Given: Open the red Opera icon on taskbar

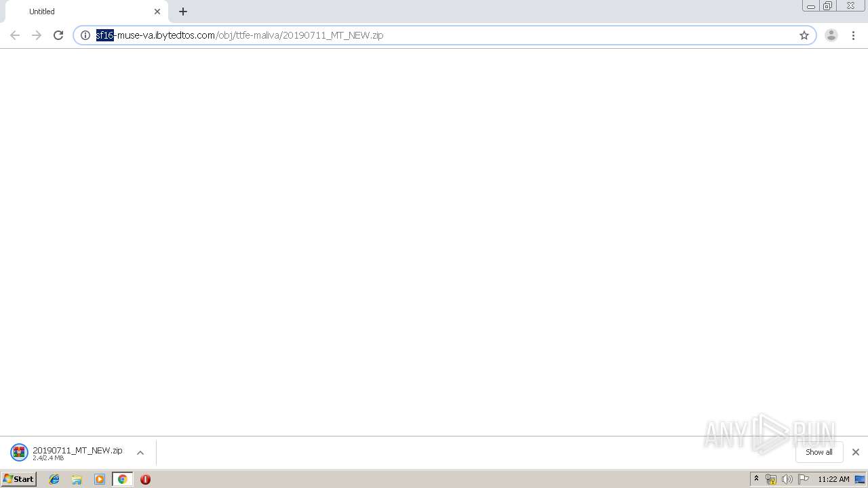Looking at the screenshot, I should tap(145, 479).
